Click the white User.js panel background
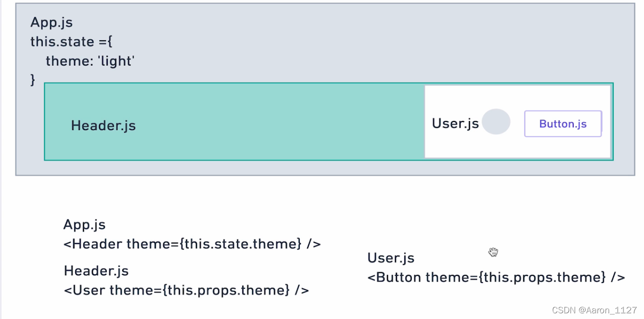Image resolution: width=644 pixels, height=319 pixels. 517,145
